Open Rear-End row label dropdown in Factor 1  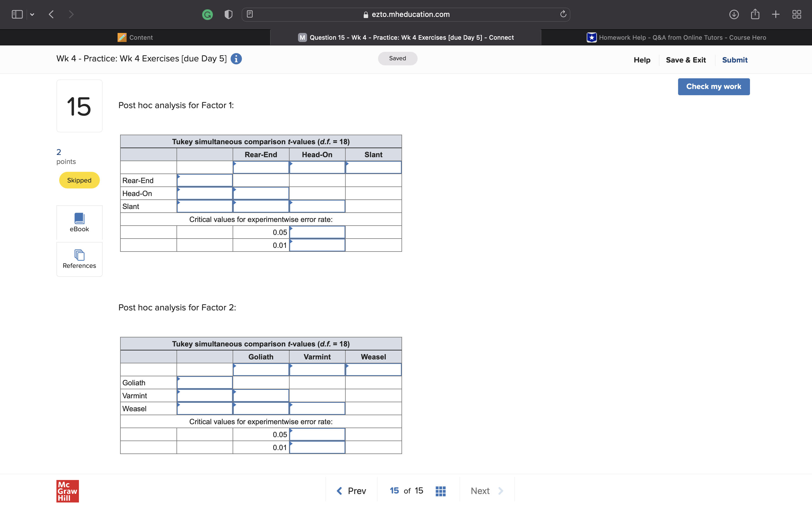pyautogui.click(x=205, y=180)
